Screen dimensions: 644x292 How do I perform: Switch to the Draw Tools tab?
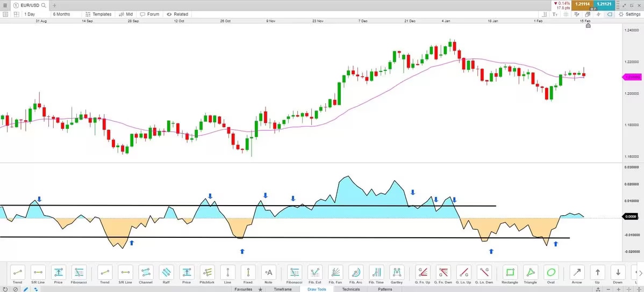[317, 289]
